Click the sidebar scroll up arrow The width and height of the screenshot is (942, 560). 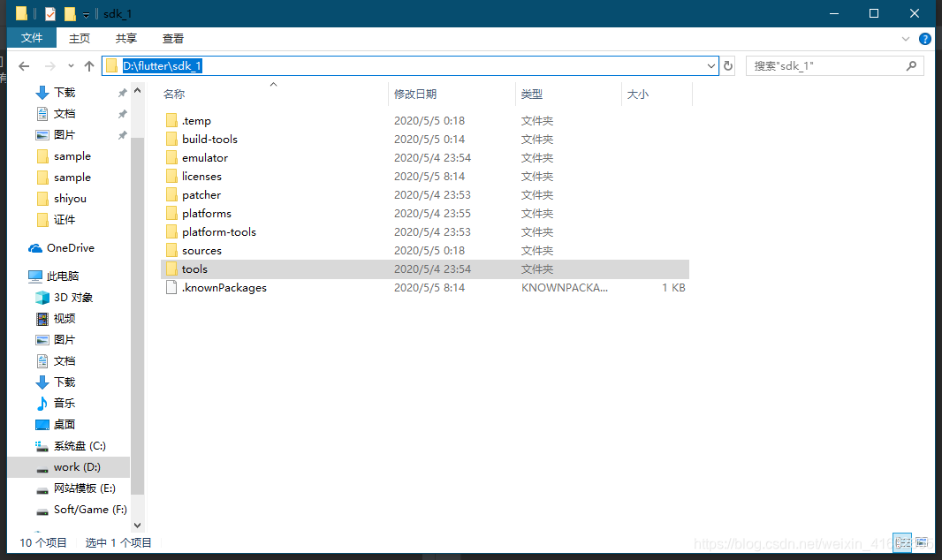(138, 91)
